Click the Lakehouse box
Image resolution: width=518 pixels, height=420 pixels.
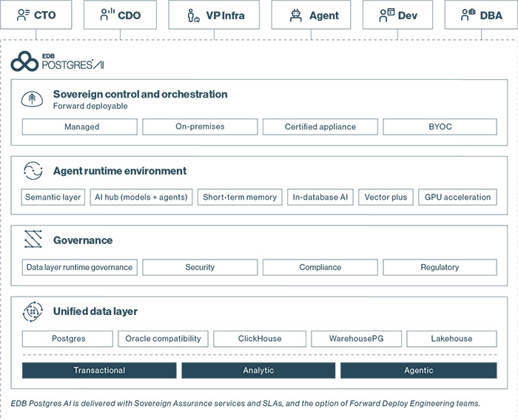451,339
